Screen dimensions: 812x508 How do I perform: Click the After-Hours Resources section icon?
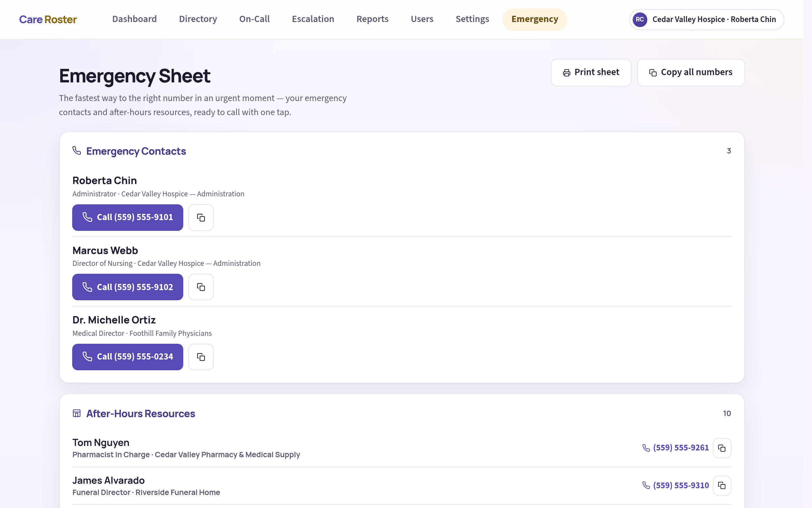coord(77,413)
